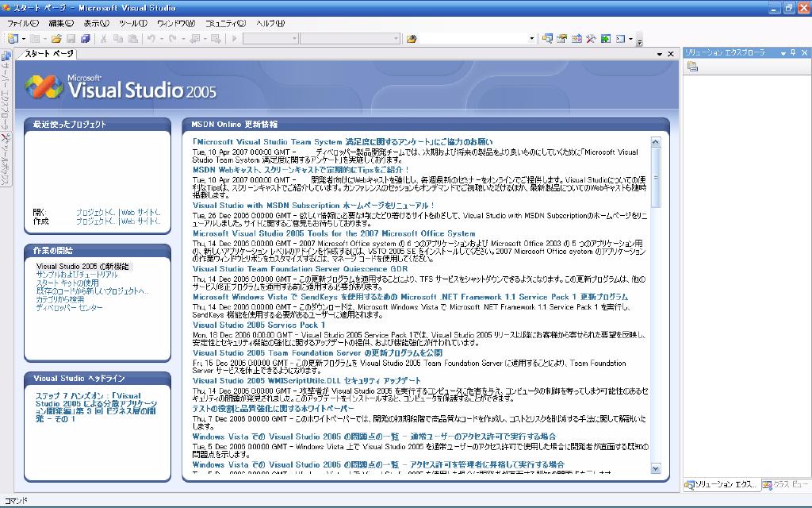Close the Solution Explorer panel
812x508 pixels.
(x=804, y=52)
